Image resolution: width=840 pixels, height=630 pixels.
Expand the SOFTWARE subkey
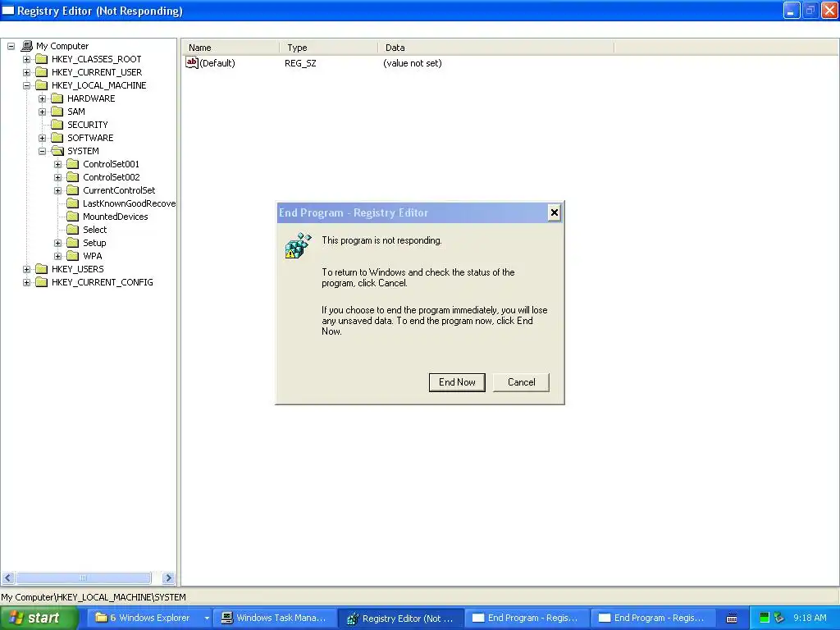(43, 138)
